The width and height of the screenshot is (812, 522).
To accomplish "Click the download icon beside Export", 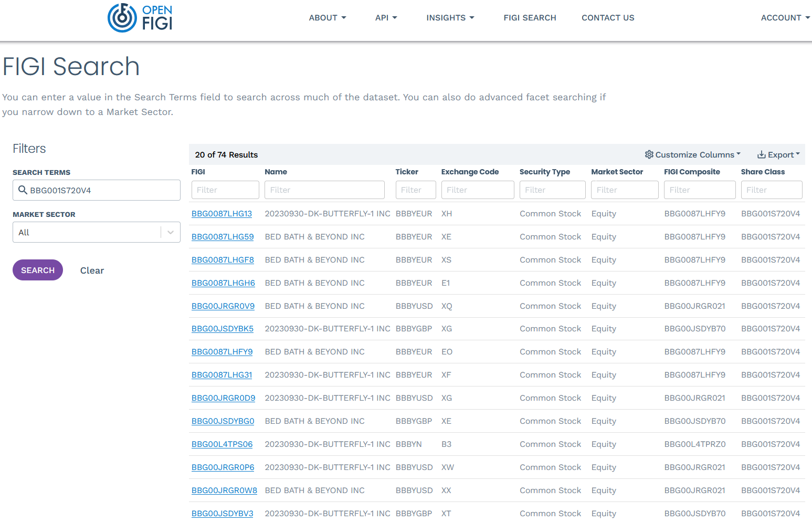I will (x=761, y=154).
